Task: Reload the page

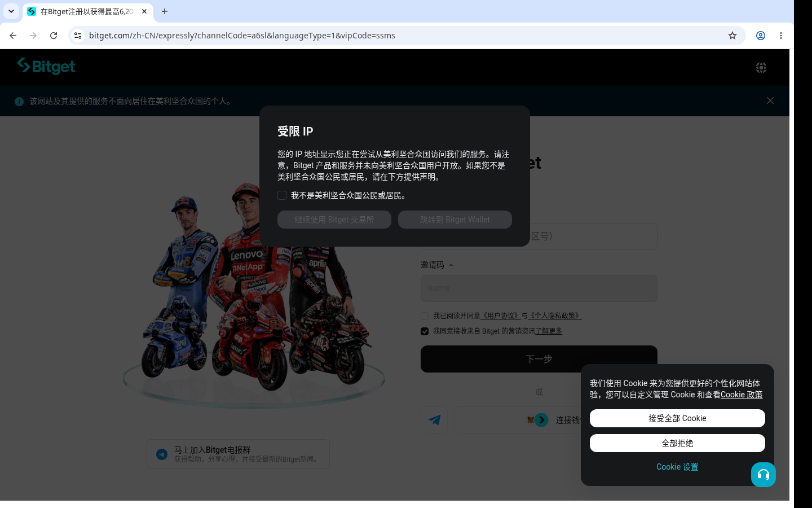Action: tap(54, 36)
